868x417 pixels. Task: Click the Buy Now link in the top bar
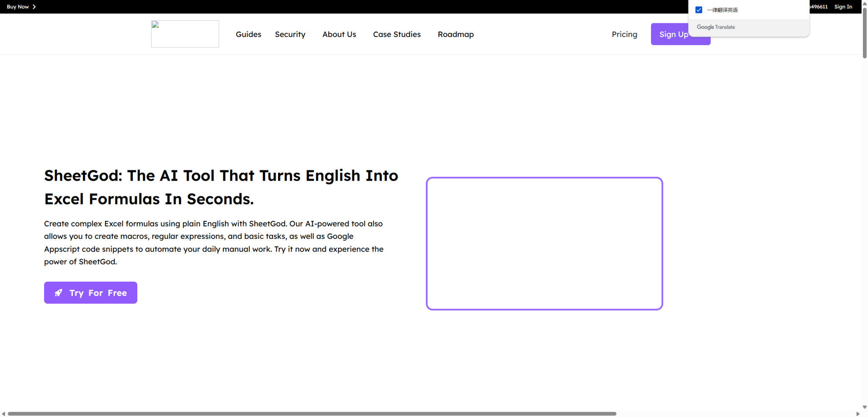coord(18,7)
